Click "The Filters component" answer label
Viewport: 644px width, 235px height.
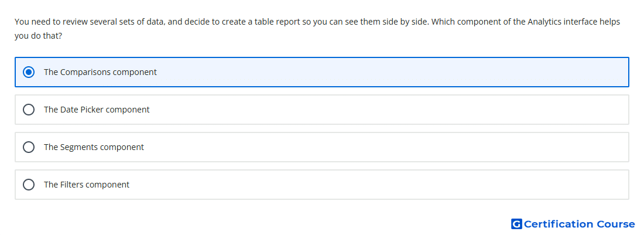pos(87,185)
